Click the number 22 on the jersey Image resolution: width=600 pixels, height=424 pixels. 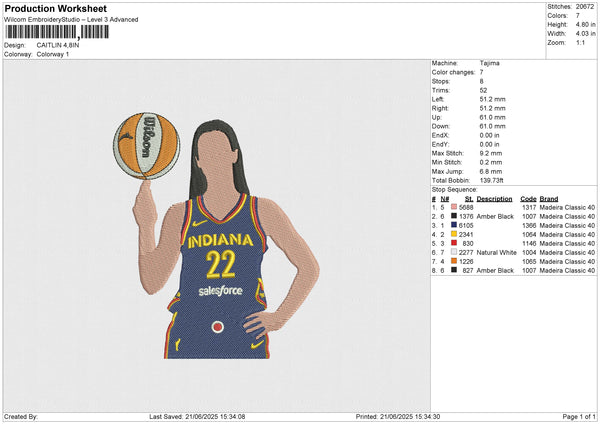(x=221, y=264)
